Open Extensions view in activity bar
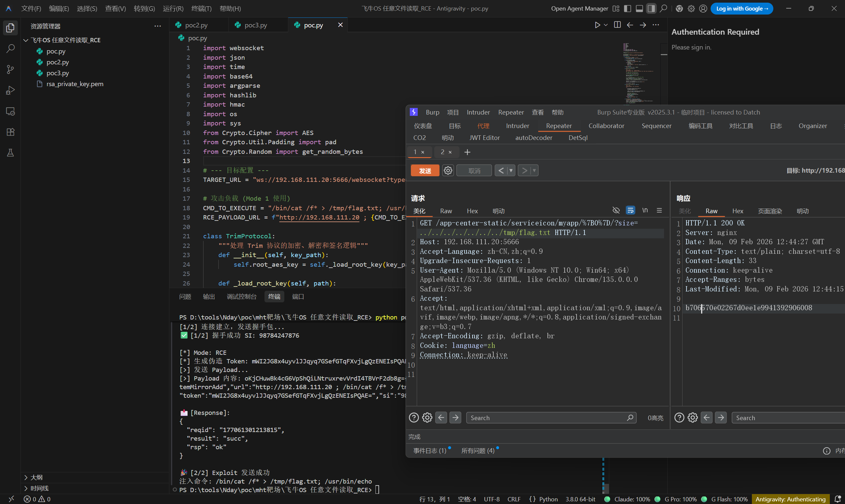 tap(10, 132)
